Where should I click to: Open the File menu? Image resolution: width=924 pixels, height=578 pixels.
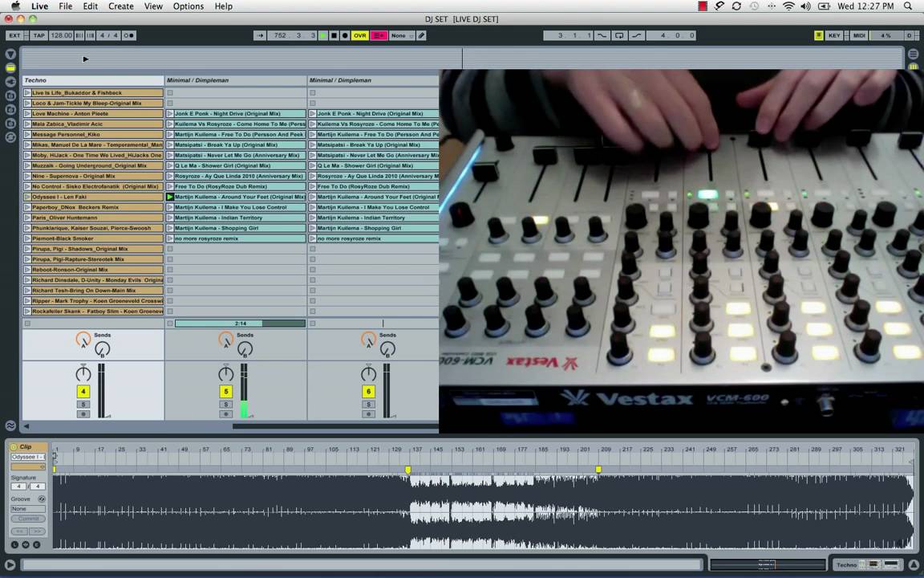[66, 6]
